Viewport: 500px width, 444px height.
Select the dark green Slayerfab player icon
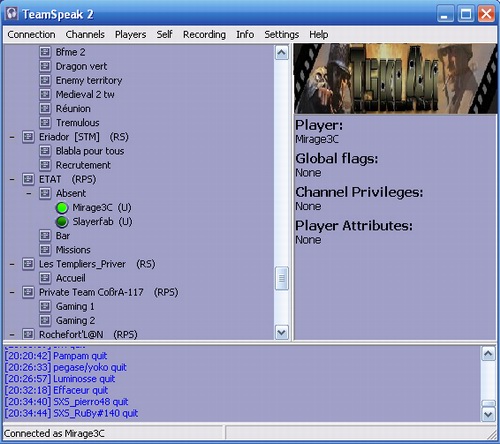point(62,222)
